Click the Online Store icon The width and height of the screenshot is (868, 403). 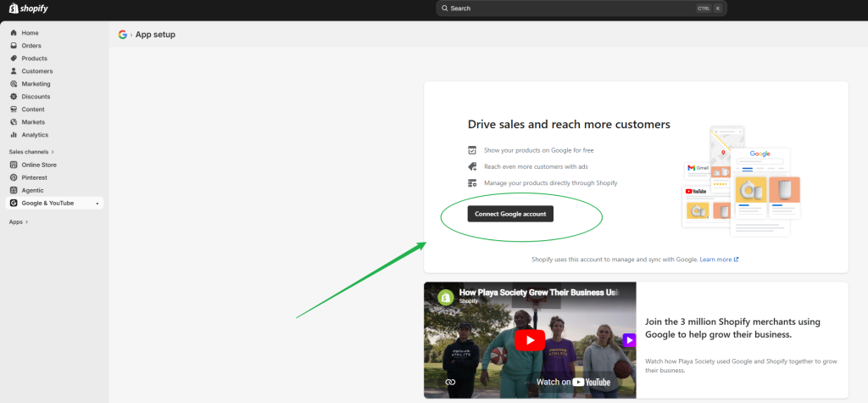(14, 165)
